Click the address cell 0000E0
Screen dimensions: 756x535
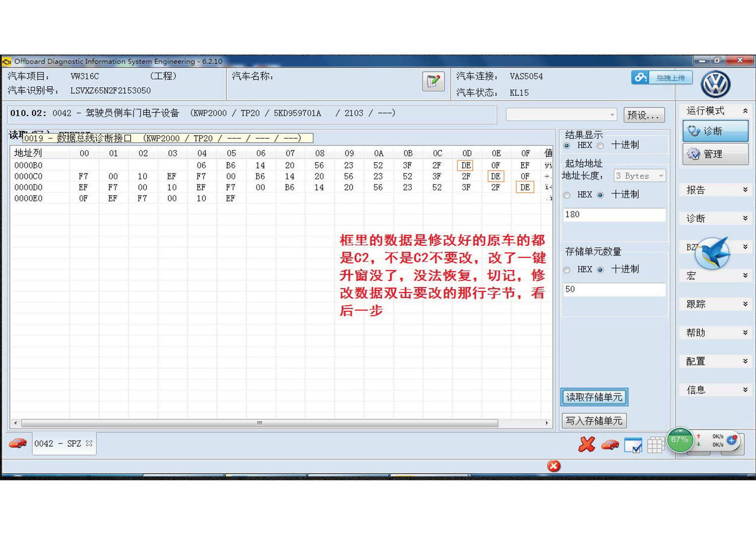pyautogui.click(x=28, y=199)
